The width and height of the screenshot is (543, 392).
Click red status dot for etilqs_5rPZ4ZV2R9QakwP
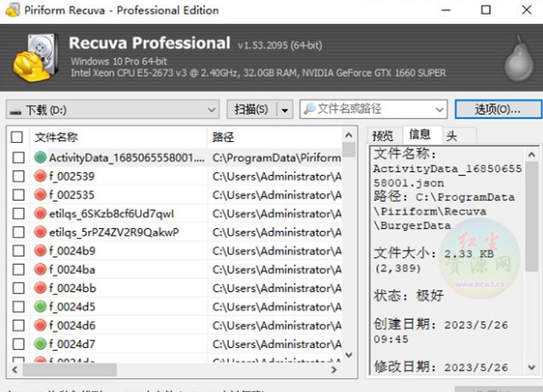tap(40, 232)
